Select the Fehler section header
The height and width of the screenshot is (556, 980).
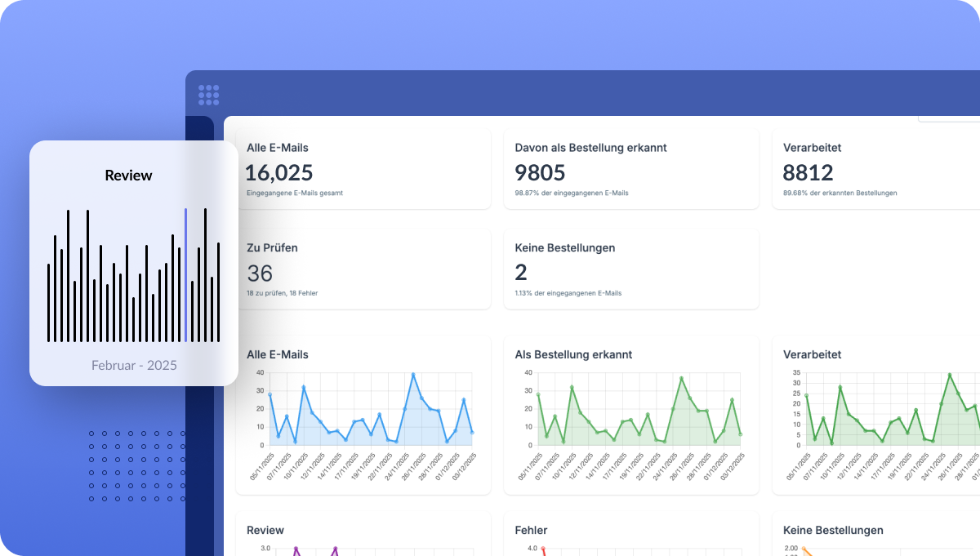531,531
